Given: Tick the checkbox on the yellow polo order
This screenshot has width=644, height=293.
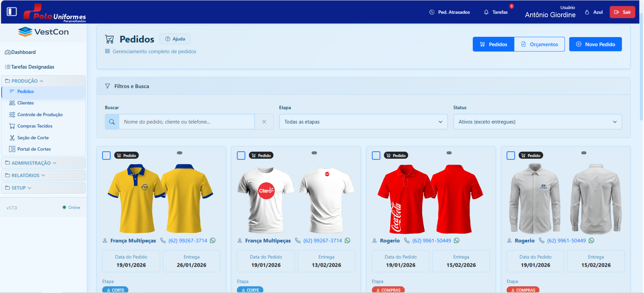Looking at the screenshot, I should tap(106, 156).
